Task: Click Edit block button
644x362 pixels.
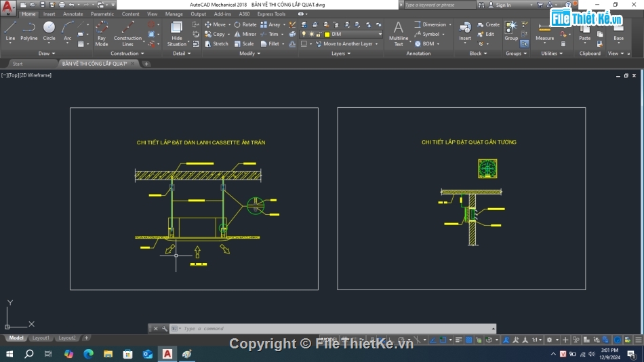Action: pyautogui.click(x=485, y=34)
